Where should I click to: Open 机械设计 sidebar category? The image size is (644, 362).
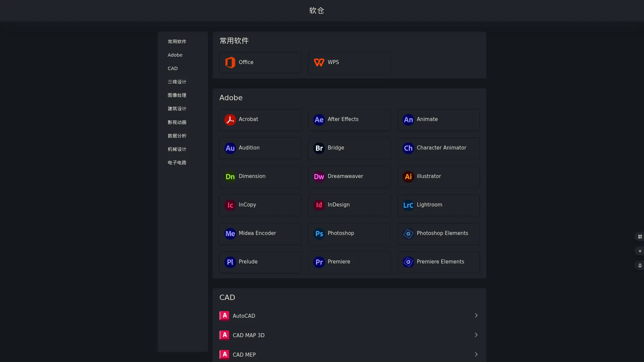pos(177,149)
